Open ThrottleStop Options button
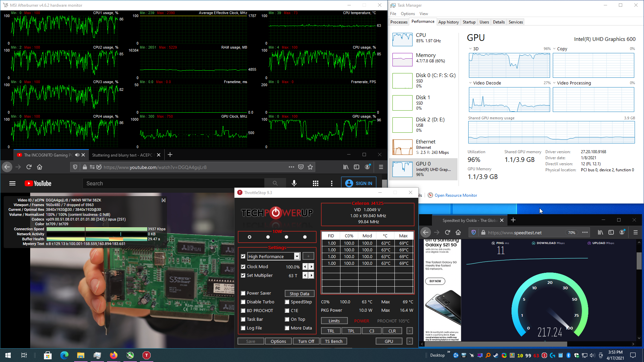Screen dimensions: 644x362 pos(278,341)
